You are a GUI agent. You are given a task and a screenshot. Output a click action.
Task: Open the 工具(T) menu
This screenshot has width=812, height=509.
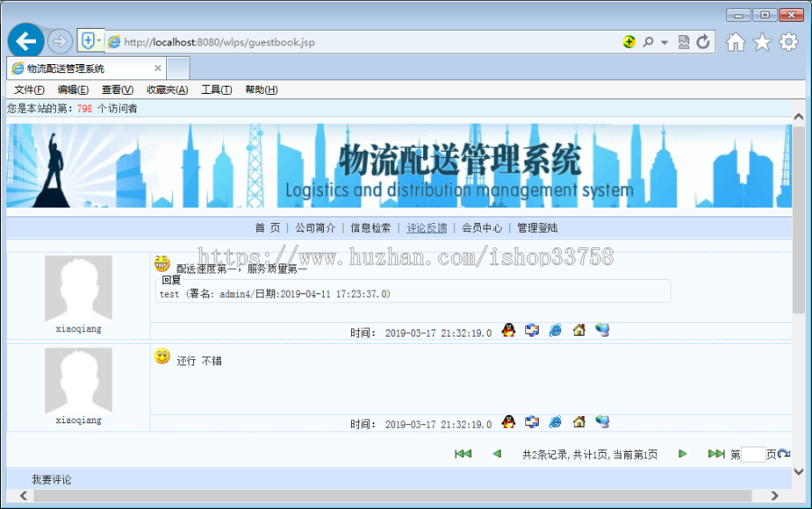pos(217,89)
